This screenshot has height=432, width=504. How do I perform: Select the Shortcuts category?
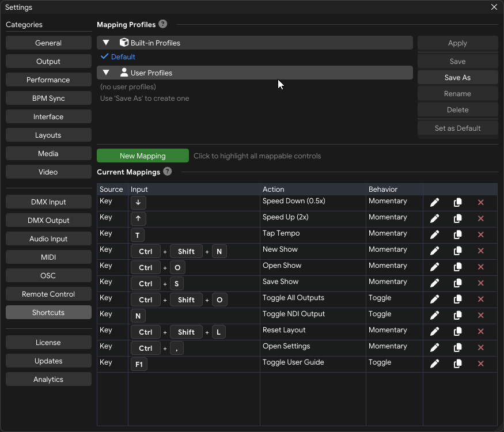pos(48,312)
